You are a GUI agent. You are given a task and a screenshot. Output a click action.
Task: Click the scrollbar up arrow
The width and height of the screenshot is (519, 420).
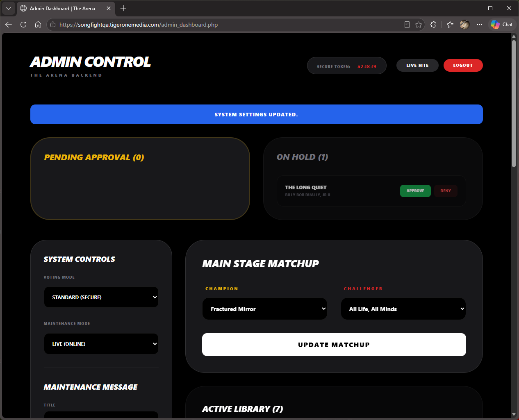tap(514, 36)
